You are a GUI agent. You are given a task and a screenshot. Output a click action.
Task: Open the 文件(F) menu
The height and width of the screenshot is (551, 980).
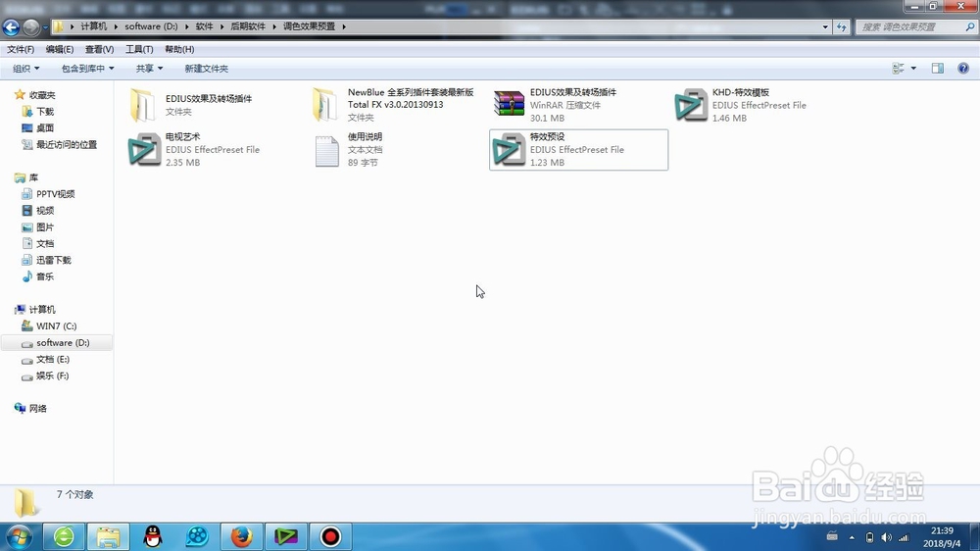coord(21,49)
